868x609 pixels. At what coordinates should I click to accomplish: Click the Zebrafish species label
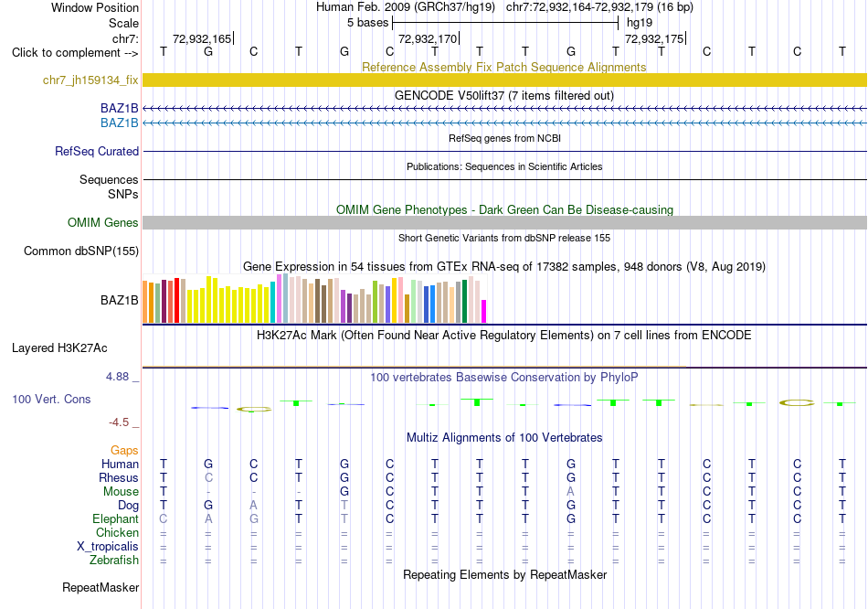click(x=114, y=561)
